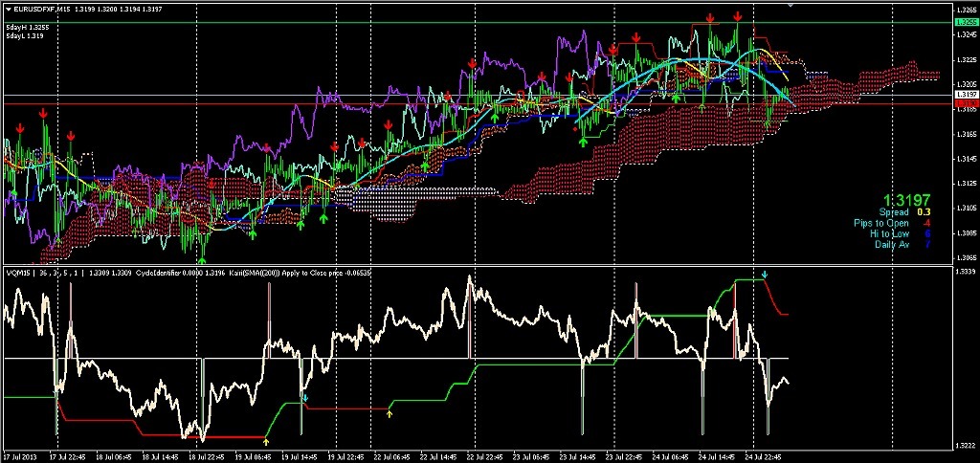Image resolution: width=980 pixels, height=463 pixels.
Task: Click the Daily Av label
Action: coord(891,244)
